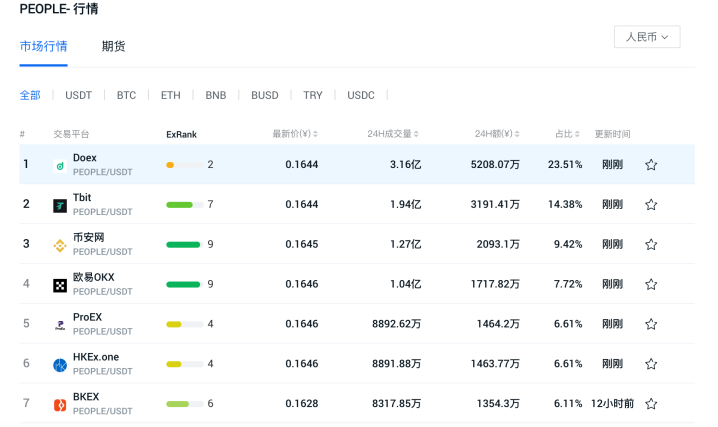Click HKEx.one's 8891.88万 volume

pyautogui.click(x=397, y=364)
